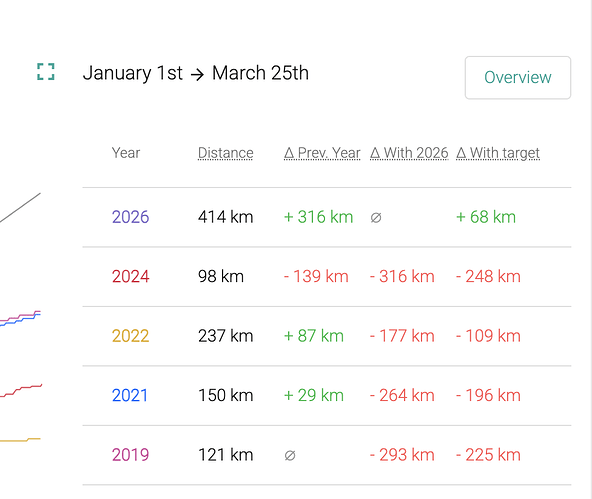Viewport: 592px width, 499px height.
Task: Click the empty-set icon in 2019 row
Action: click(x=290, y=456)
